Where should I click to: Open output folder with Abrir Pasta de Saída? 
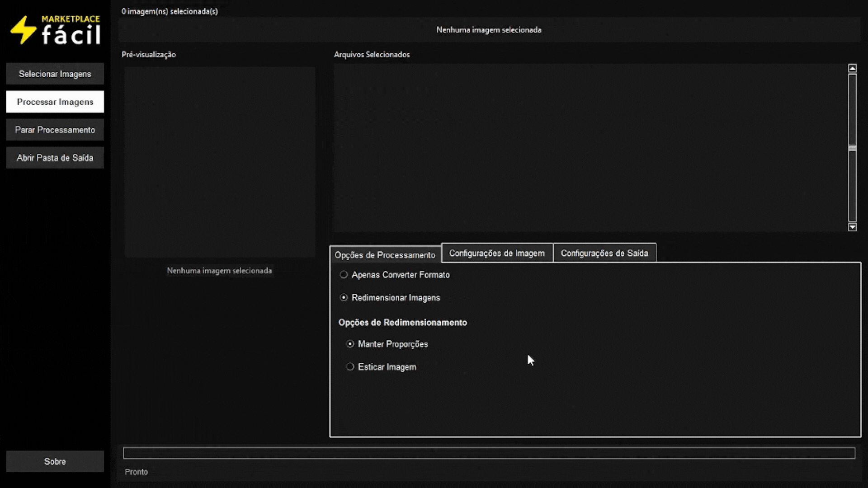(55, 158)
